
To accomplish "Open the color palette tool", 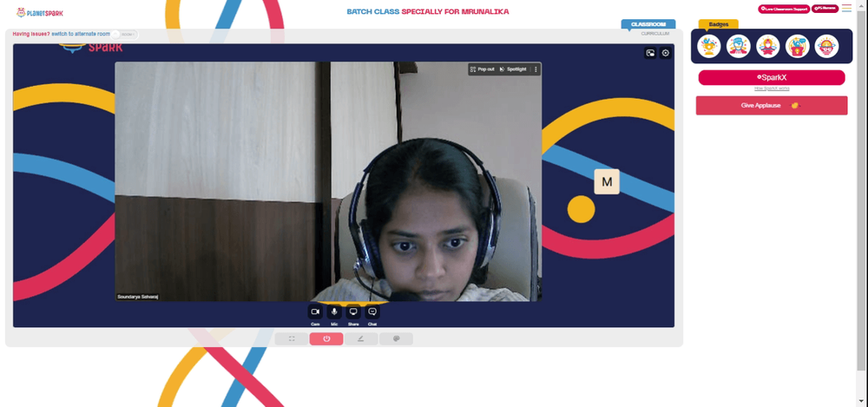I will [396, 339].
